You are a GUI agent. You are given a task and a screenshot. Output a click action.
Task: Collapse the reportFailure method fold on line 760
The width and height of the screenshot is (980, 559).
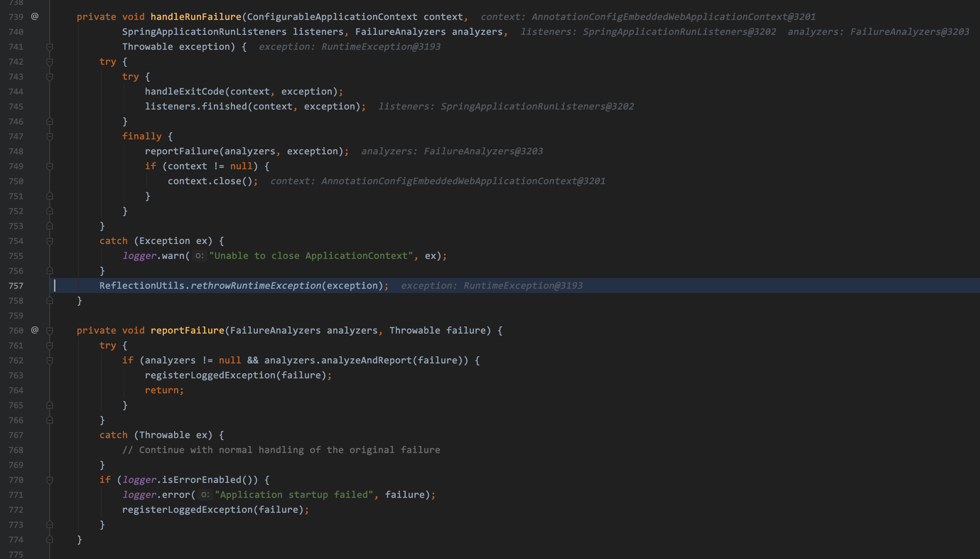coord(49,331)
